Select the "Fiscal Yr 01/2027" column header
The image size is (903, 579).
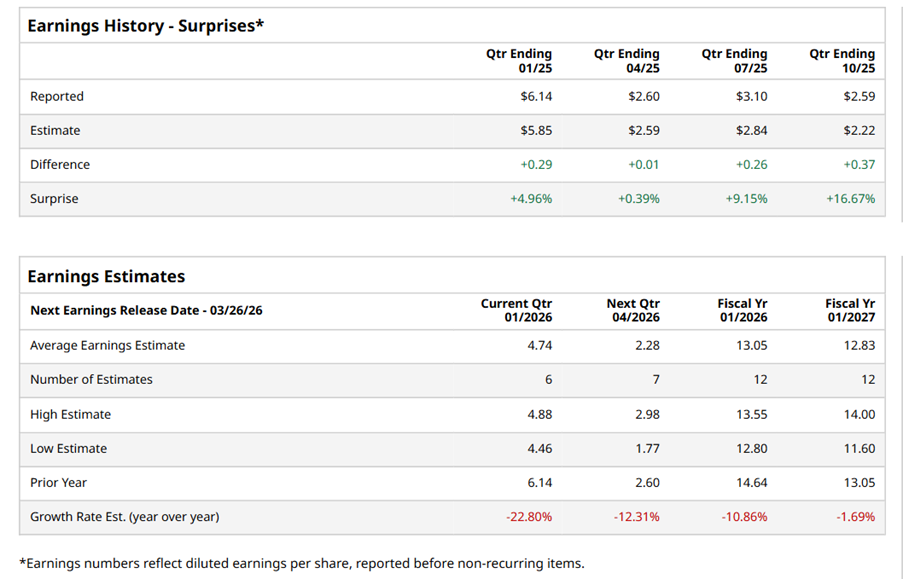pyautogui.click(x=850, y=311)
